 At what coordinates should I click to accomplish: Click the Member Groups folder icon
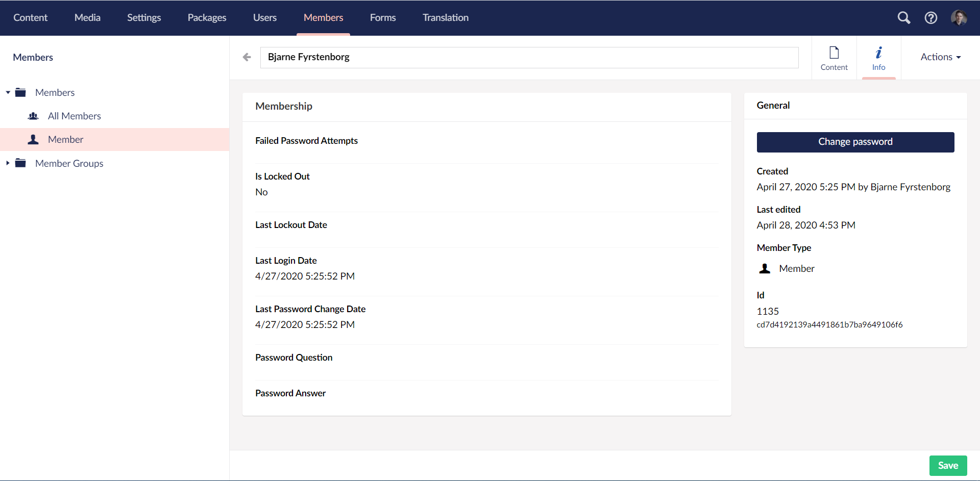tap(20, 163)
